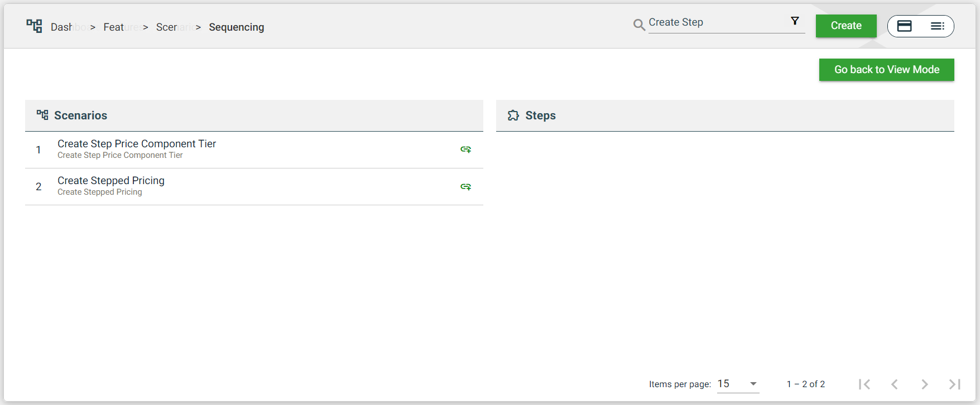Click Go back to View Mode
980x405 pixels.
886,70
